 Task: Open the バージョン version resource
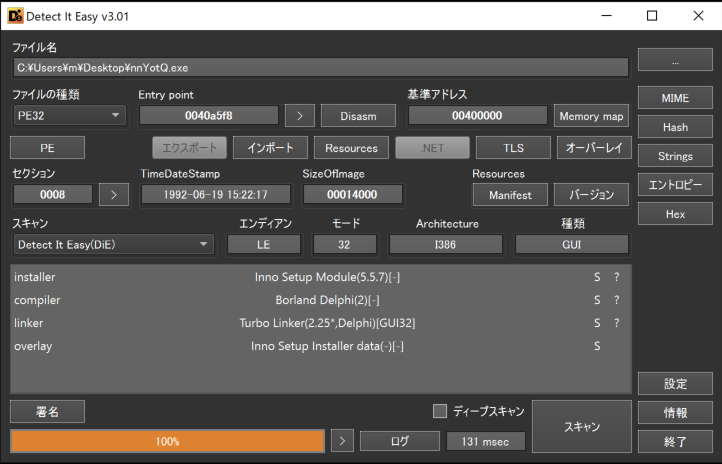pos(591,195)
